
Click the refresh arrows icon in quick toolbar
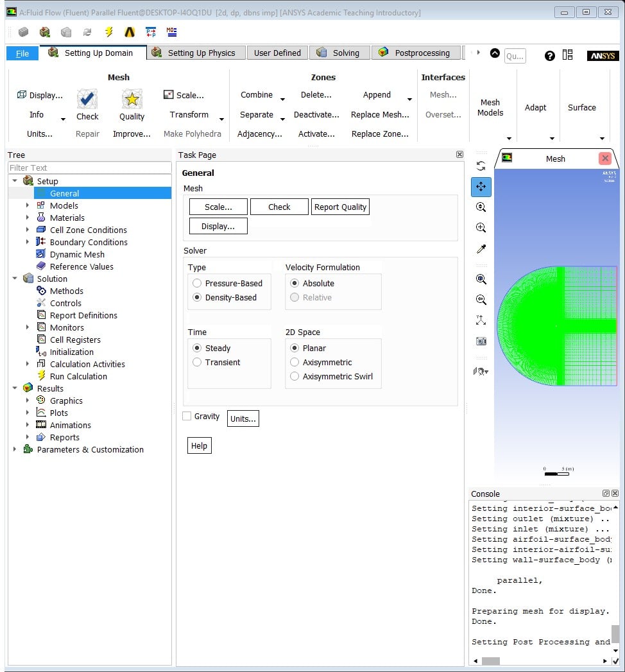click(x=87, y=31)
